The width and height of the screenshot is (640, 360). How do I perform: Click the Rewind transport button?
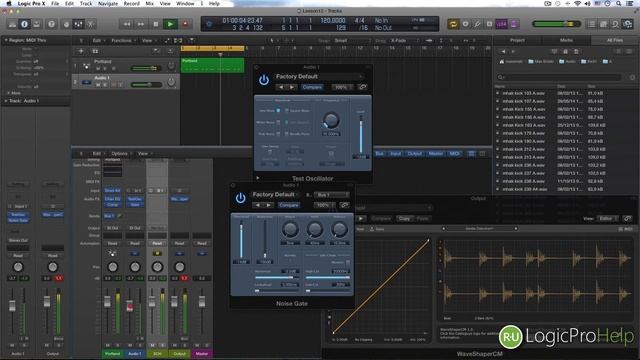click(127, 24)
